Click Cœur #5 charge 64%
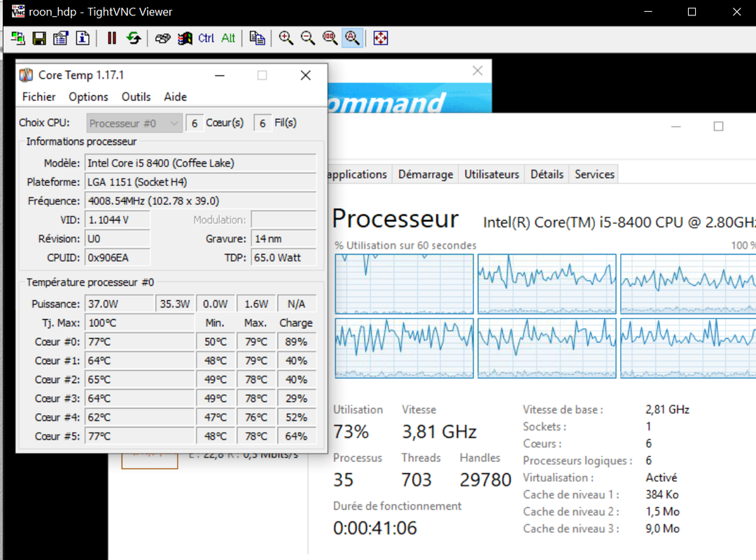 [296, 436]
